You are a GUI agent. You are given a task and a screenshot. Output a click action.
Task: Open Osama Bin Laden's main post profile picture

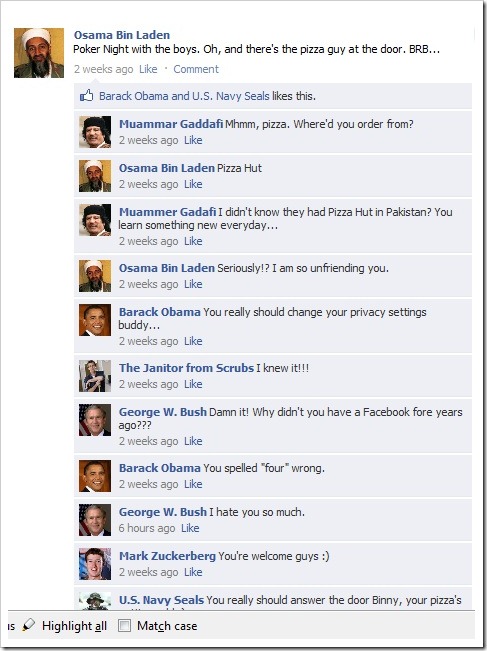coord(39,53)
